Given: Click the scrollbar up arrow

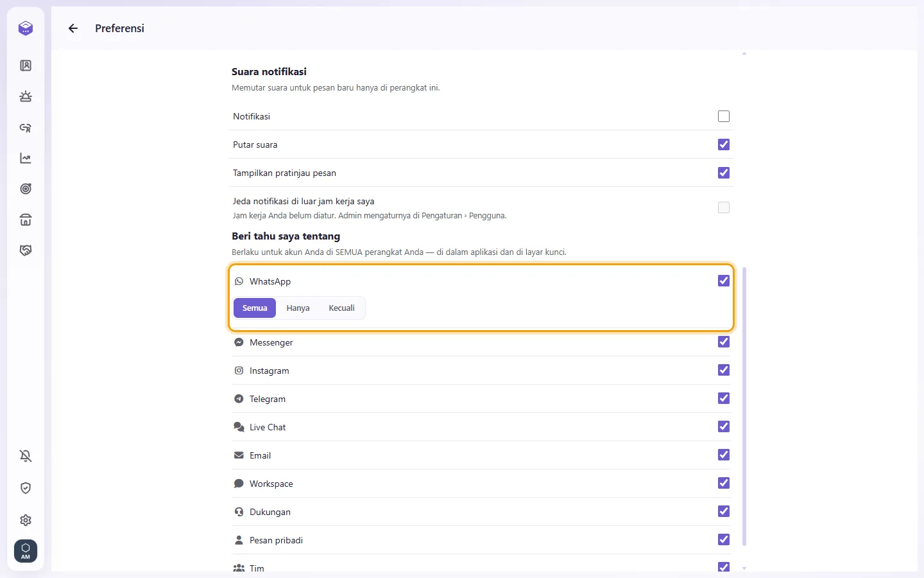Looking at the screenshot, I should tap(744, 53).
